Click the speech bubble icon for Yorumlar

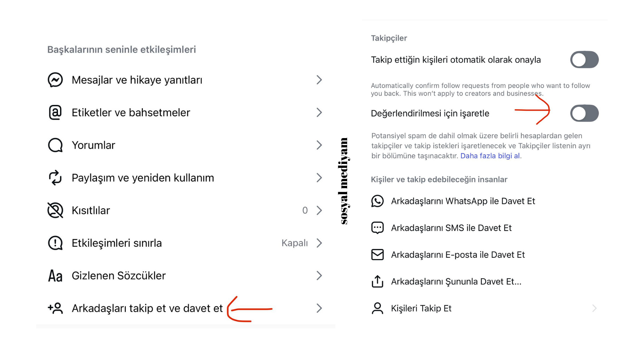[55, 145]
